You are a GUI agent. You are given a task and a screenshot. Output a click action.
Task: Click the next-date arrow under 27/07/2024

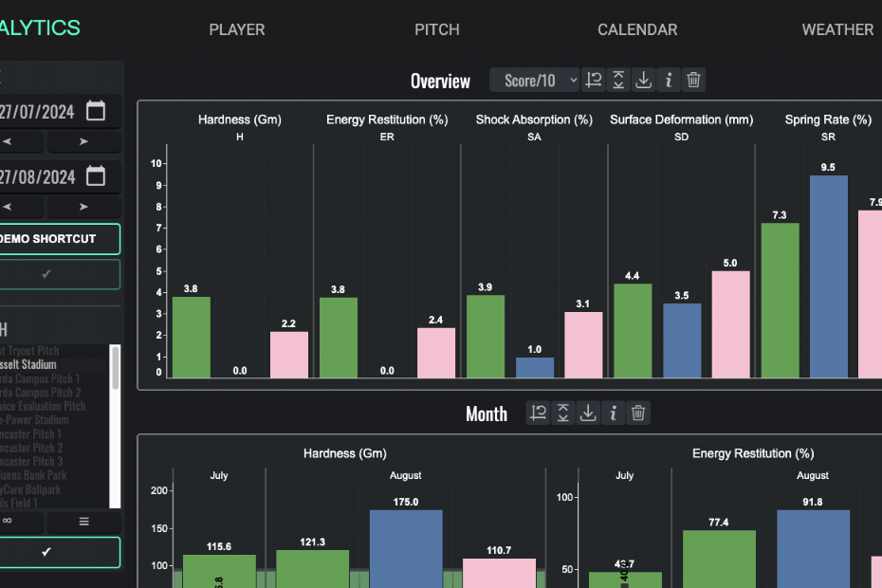click(x=83, y=140)
